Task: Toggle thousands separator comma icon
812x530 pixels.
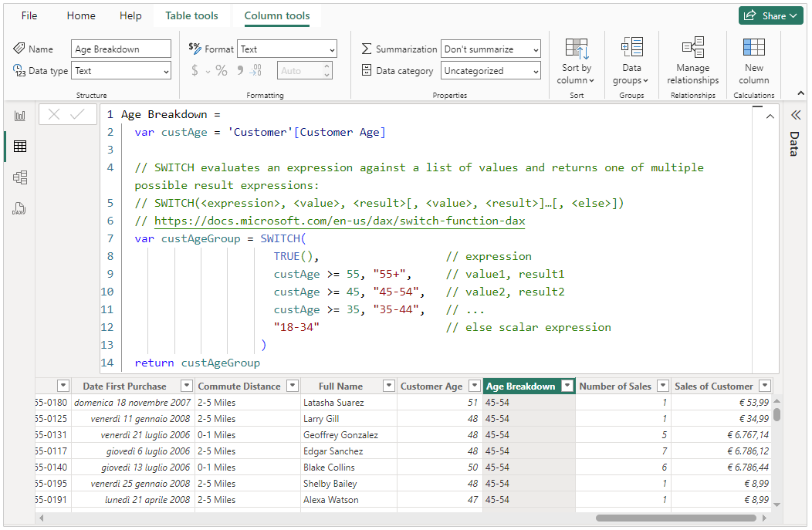Action: [x=240, y=70]
